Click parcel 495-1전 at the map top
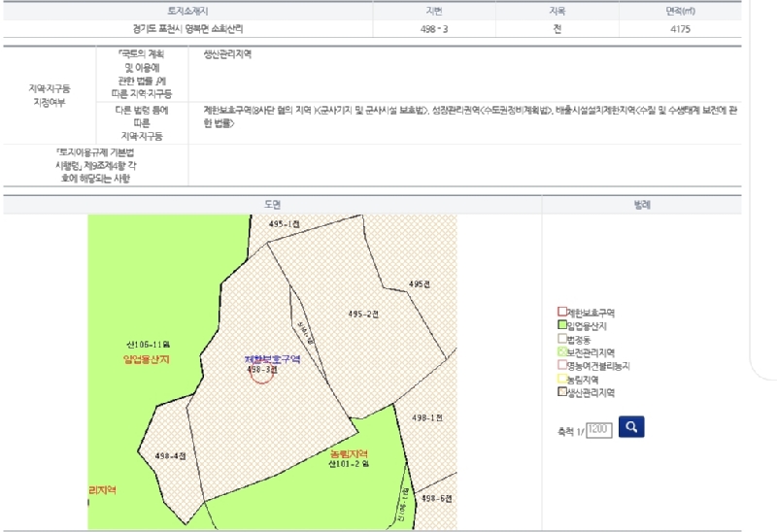Screen dimensions: 777x532 click(285, 223)
